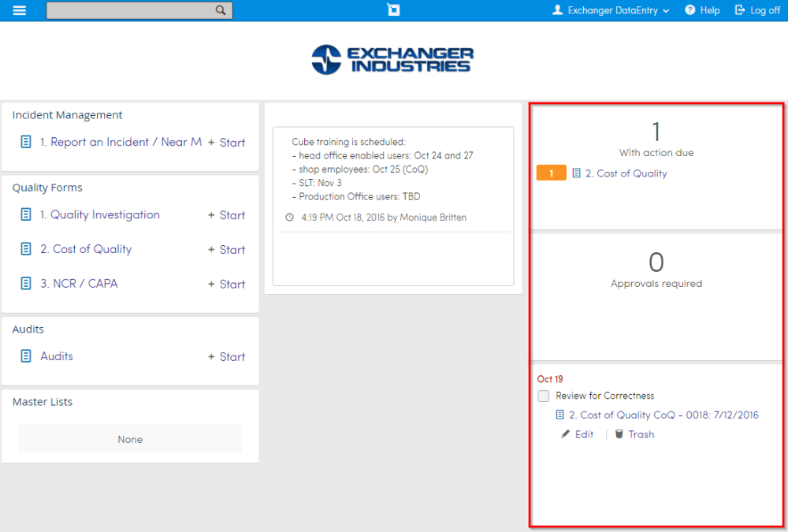Open Cost of Quality under With action due

[626, 173]
